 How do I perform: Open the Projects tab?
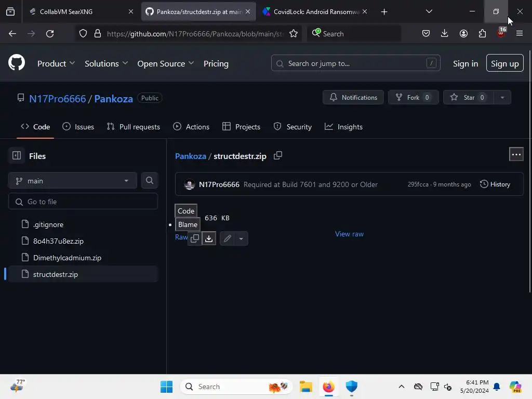pyautogui.click(x=241, y=127)
